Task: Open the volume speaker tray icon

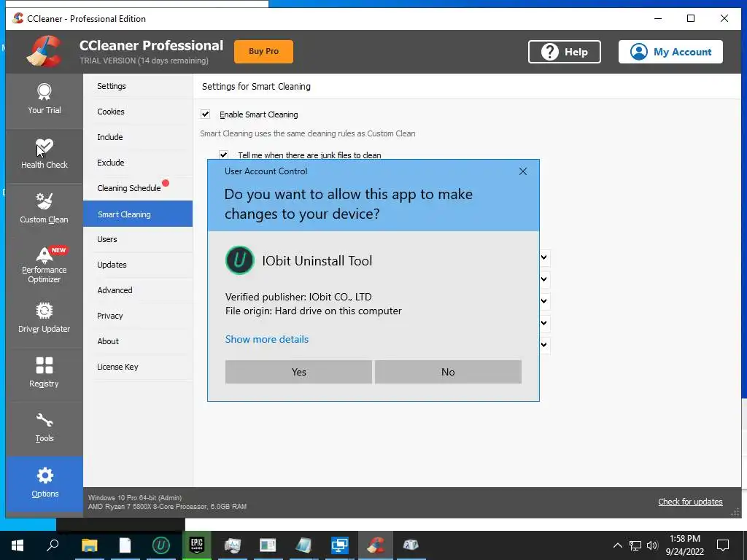Action: [652, 545]
